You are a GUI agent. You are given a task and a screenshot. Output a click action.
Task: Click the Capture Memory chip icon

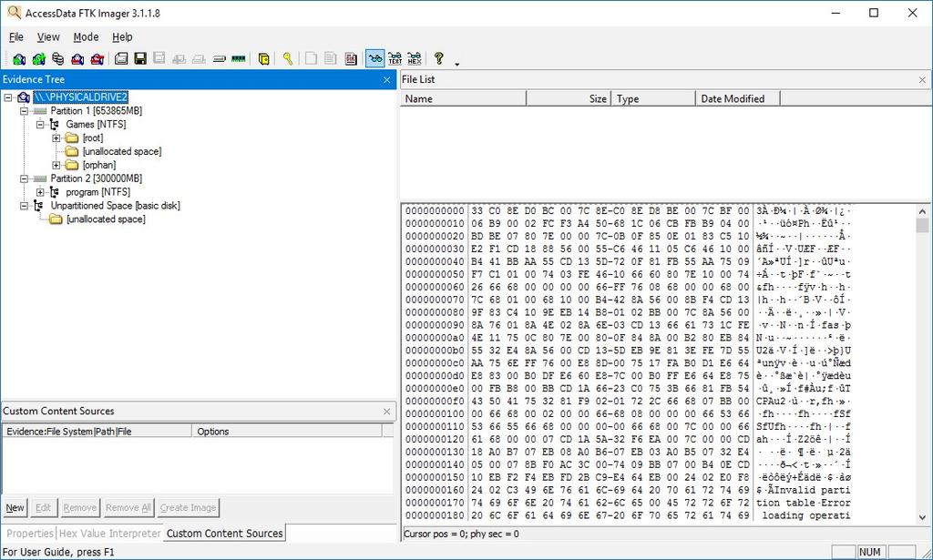(x=238, y=58)
